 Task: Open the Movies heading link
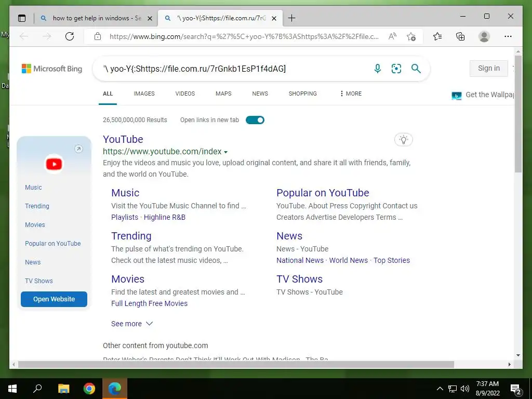128,279
